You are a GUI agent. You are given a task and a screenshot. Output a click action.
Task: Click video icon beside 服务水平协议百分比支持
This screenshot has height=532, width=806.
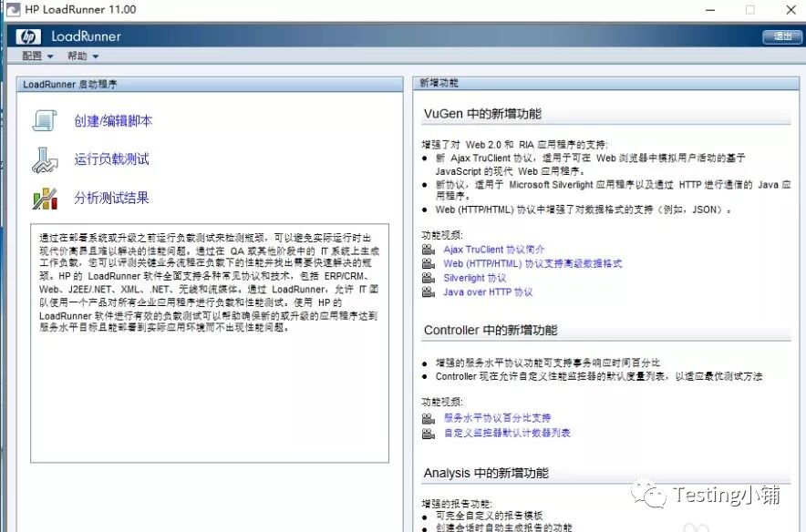429,418
